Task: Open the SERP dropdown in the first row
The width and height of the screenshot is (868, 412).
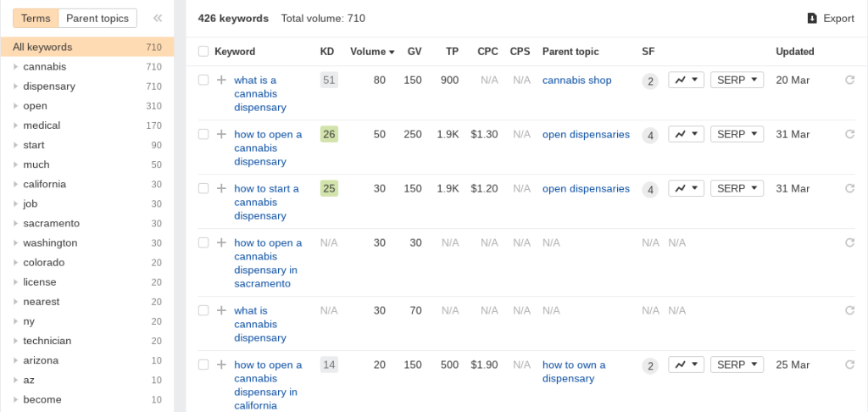Action: 737,80
